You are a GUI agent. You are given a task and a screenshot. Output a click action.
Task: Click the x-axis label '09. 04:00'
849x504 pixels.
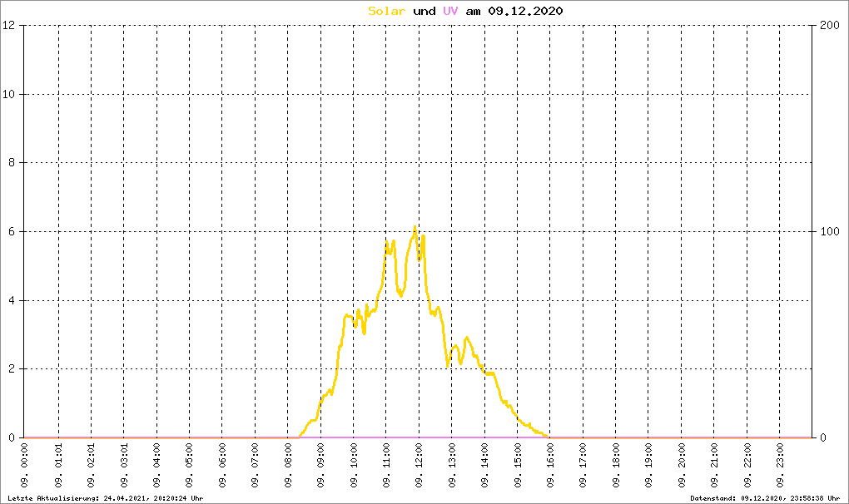(157, 466)
